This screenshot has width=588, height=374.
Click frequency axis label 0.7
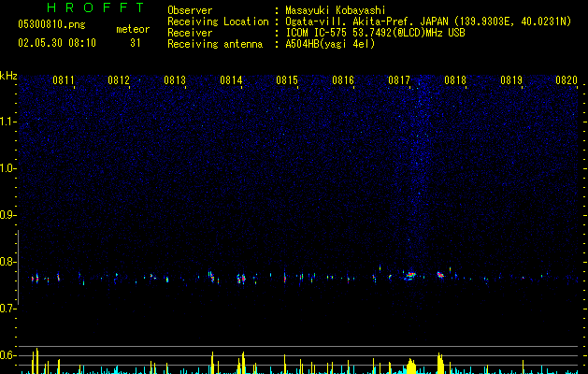tap(7, 309)
